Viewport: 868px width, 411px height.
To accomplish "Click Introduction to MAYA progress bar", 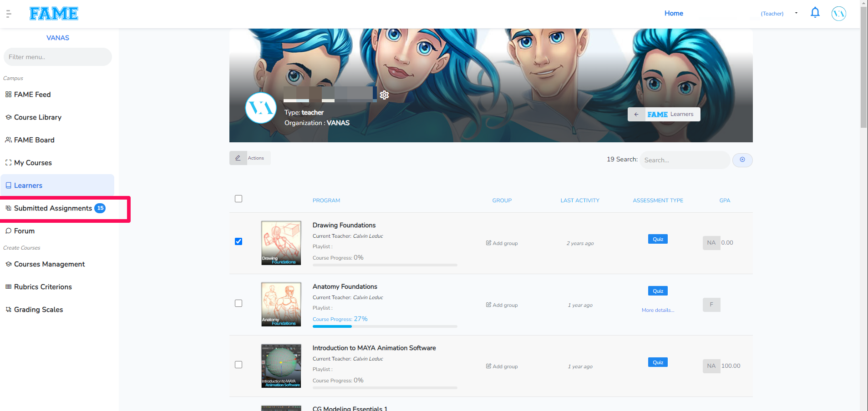I will [x=385, y=388].
